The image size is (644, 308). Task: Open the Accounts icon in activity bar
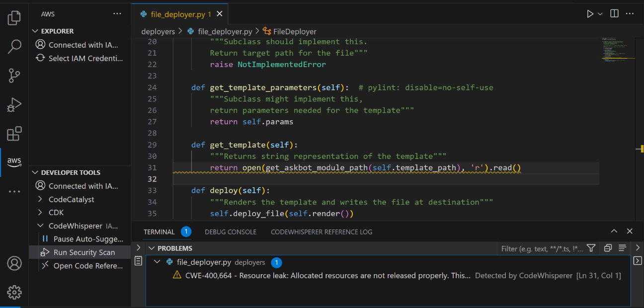coord(14,263)
